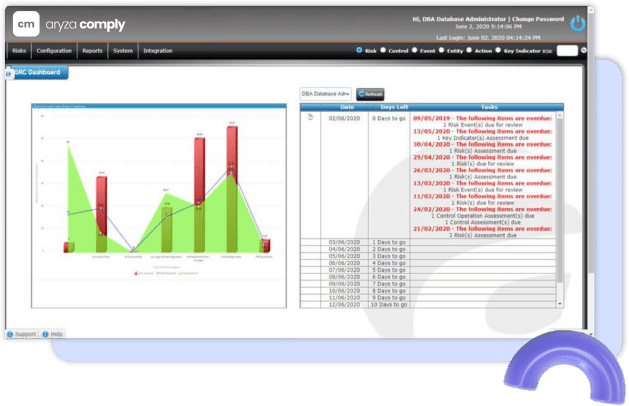Viewport: 629px width, 406px height.
Task: Click the Support icon in the footer
Action: click(x=10, y=334)
